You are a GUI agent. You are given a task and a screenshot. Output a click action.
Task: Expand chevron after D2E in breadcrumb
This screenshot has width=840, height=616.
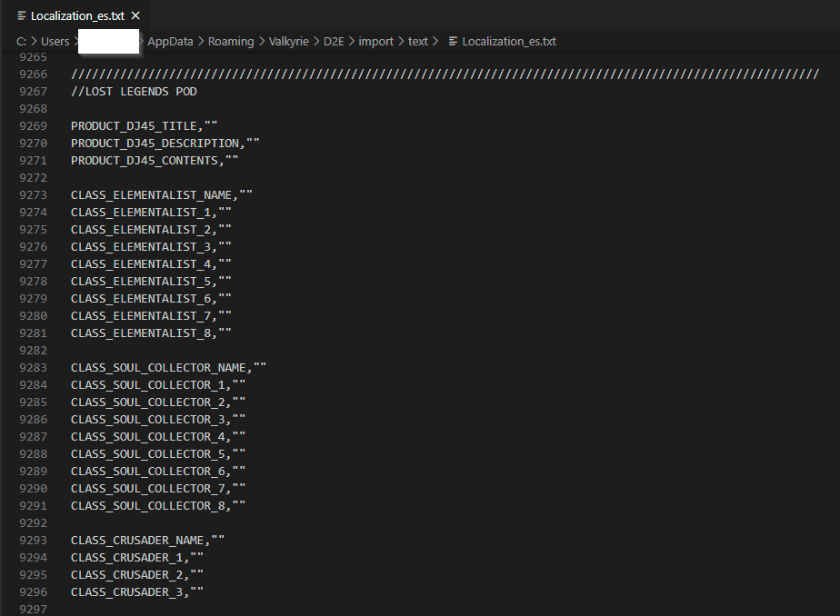tap(352, 41)
